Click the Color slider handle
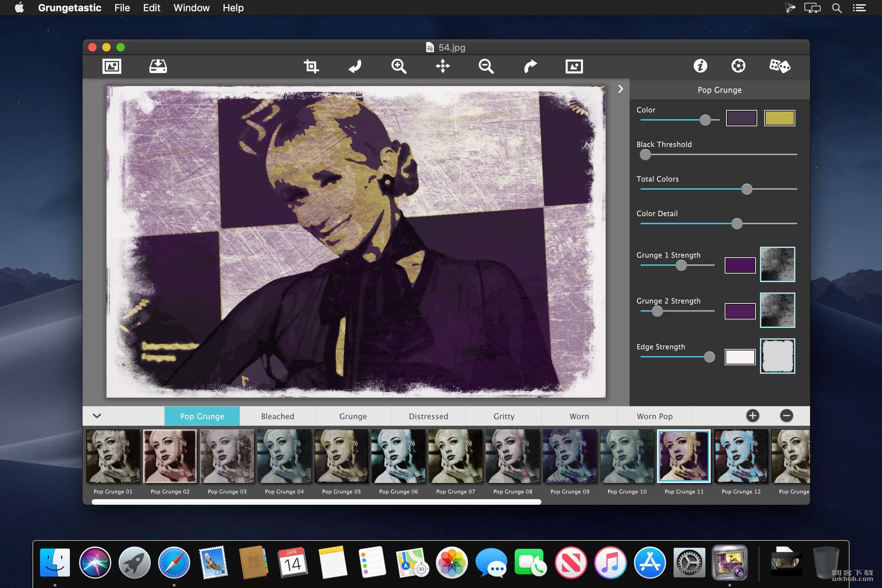Image resolution: width=882 pixels, height=588 pixels. [x=705, y=120]
